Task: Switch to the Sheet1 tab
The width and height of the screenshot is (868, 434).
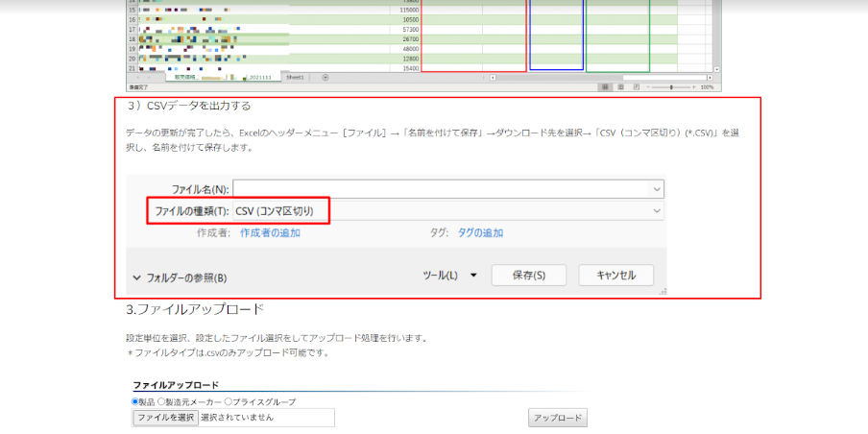Action: 295,77
